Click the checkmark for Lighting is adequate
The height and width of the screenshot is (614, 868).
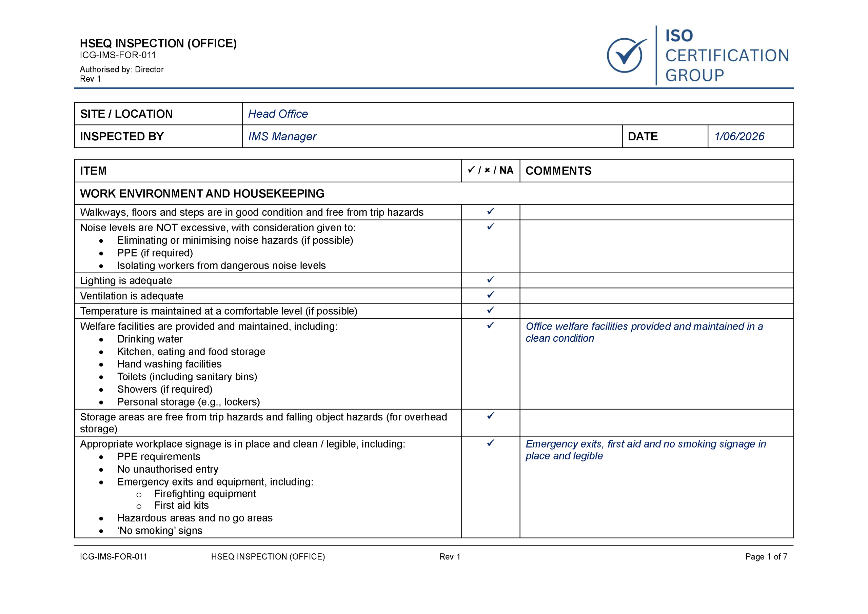pos(491,279)
